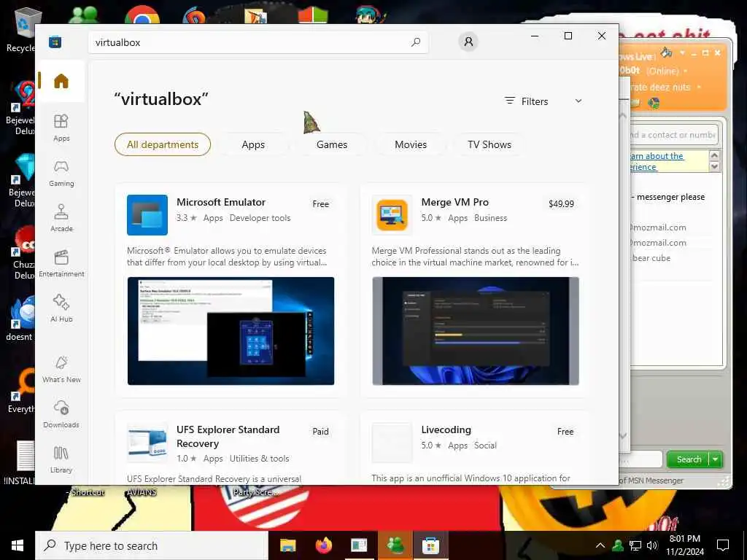Open File Explorer from the taskbar
Viewport: 747px width, 560px height.
tap(287, 545)
